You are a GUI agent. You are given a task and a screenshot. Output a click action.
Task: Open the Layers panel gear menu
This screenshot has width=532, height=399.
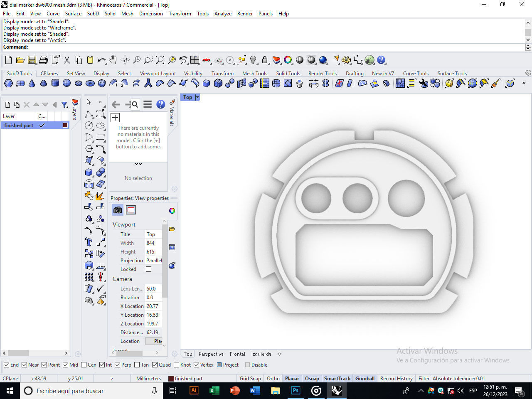click(x=77, y=354)
